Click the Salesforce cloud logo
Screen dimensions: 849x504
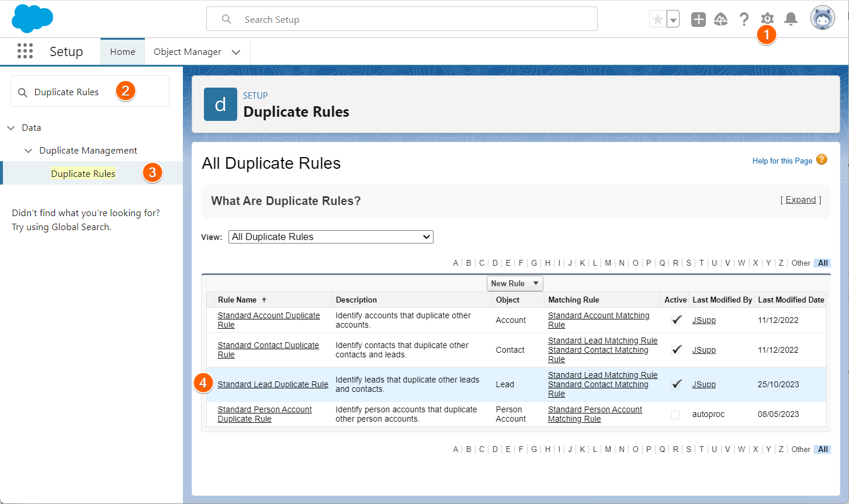coord(32,19)
